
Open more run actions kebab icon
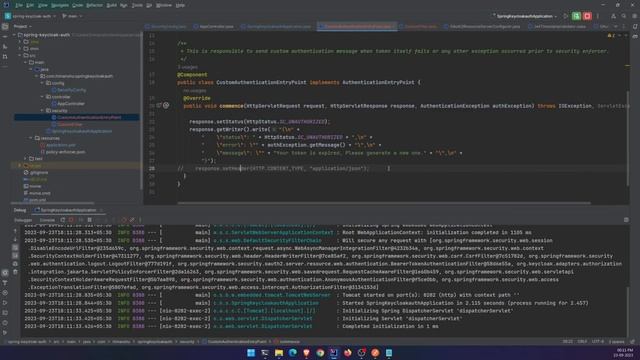click(x=598, y=16)
